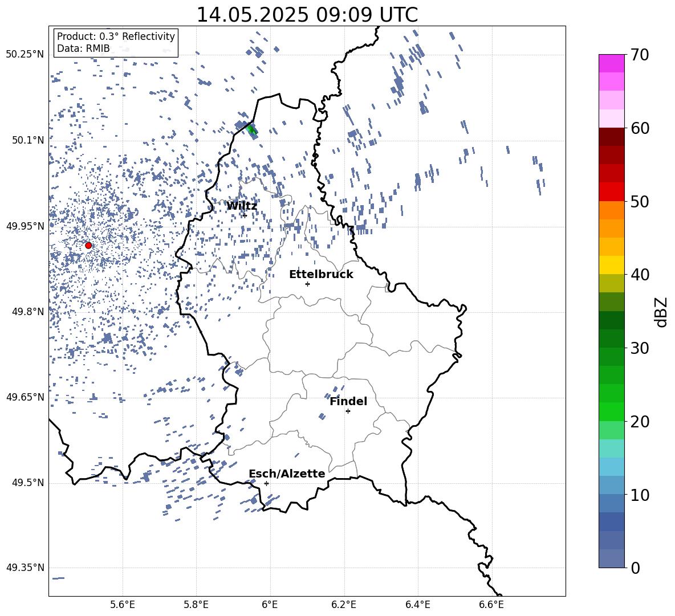Click the dark red colorbar swatch below 60

click(x=612, y=137)
